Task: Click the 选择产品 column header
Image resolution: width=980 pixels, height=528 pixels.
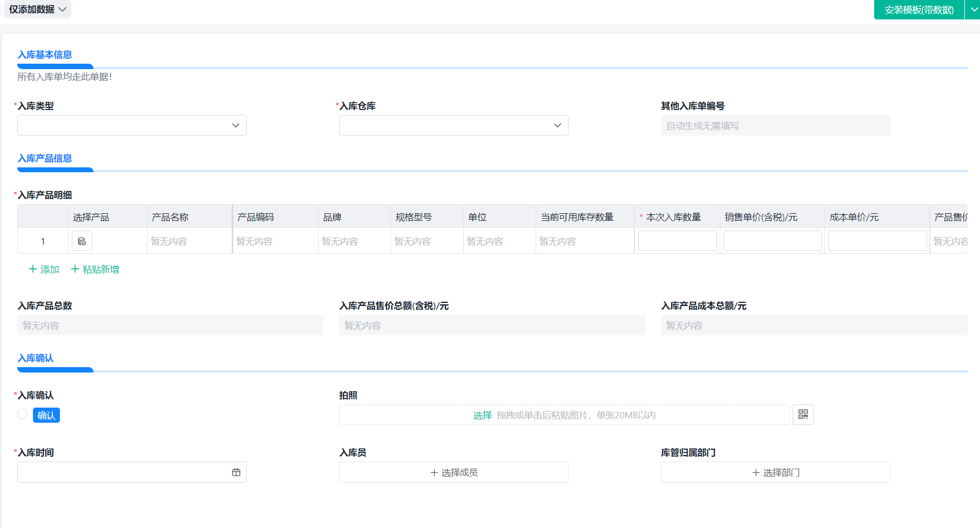Action: click(107, 216)
